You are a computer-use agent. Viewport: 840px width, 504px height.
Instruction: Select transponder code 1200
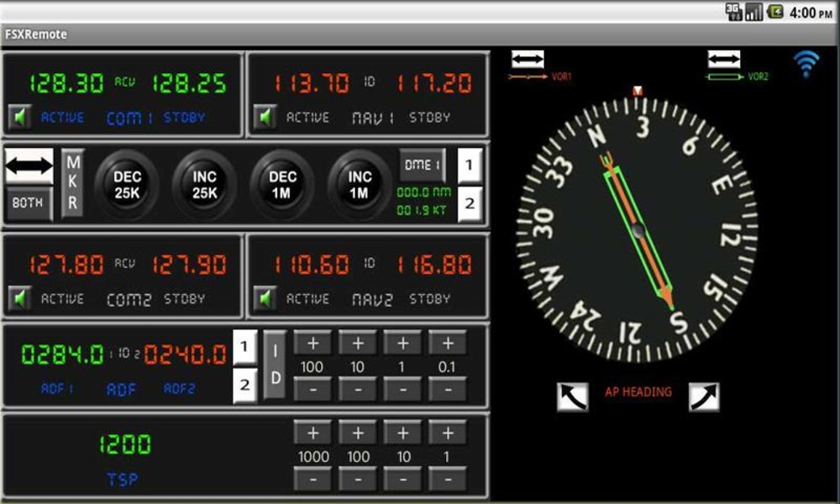tap(125, 444)
